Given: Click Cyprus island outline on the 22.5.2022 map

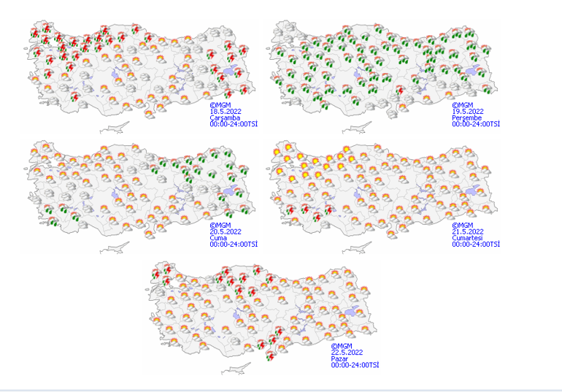Looking at the screenshot, I should click(x=236, y=369).
